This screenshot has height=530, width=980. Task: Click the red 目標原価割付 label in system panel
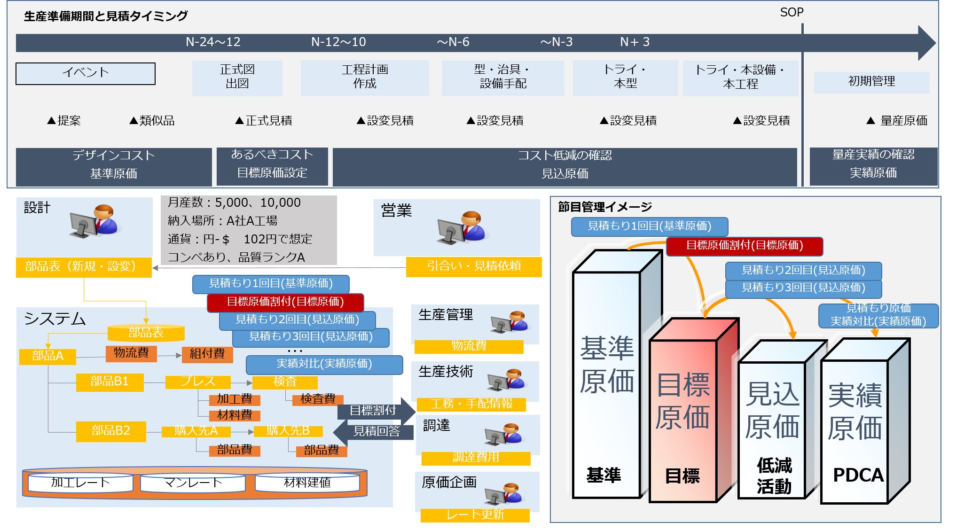coord(285,302)
